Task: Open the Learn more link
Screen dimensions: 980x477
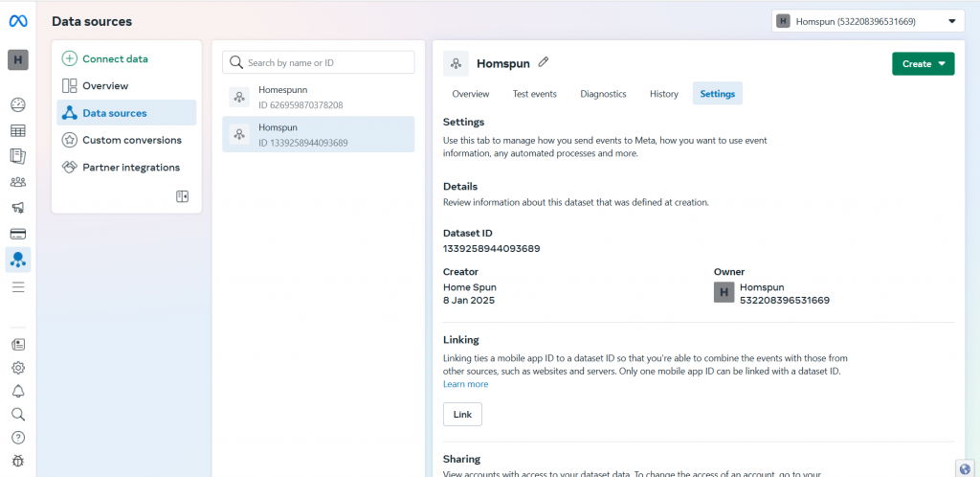Action: [466, 384]
